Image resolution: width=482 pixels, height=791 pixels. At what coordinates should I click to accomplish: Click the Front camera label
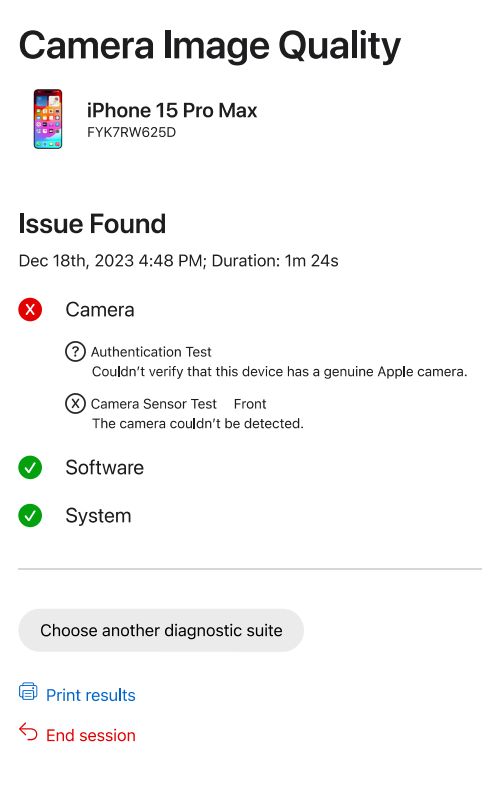(x=250, y=404)
